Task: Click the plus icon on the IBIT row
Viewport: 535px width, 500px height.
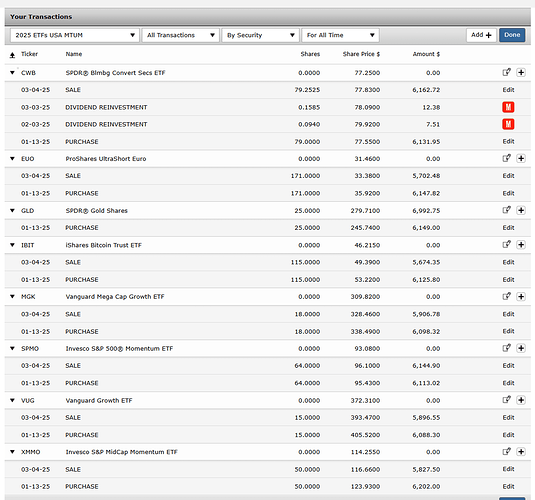Action: coord(521,245)
